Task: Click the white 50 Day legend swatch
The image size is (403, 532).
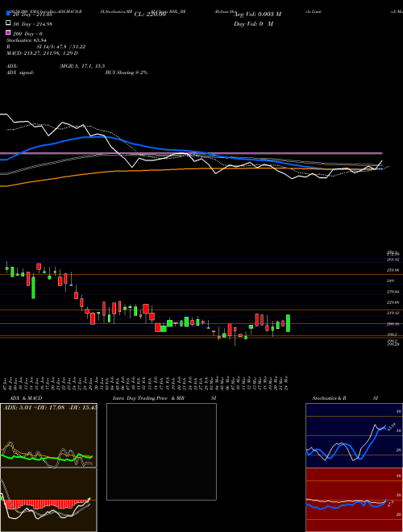Action: coord(8,23)
